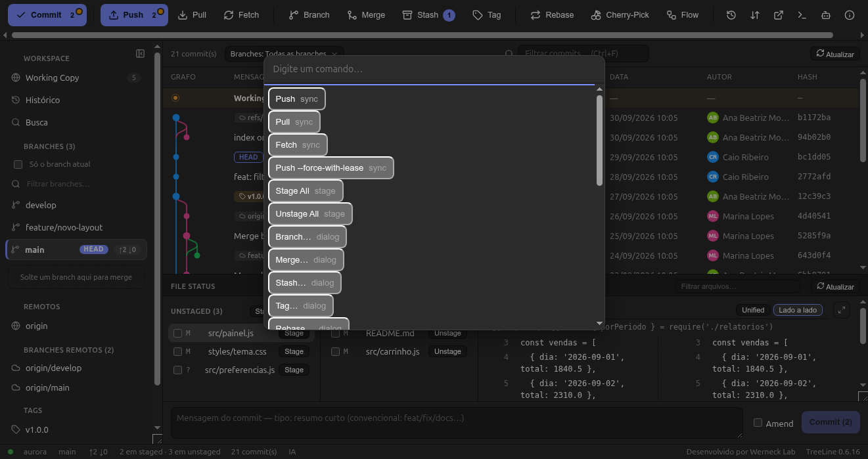
Task: Click Unstage button for README.md
Action: (447, 334)
